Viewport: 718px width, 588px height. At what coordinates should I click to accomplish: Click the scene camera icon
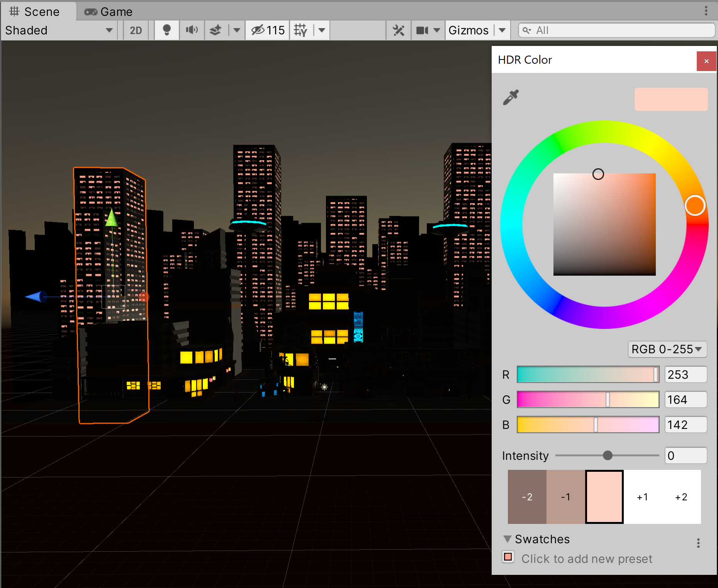click(422, 30)
